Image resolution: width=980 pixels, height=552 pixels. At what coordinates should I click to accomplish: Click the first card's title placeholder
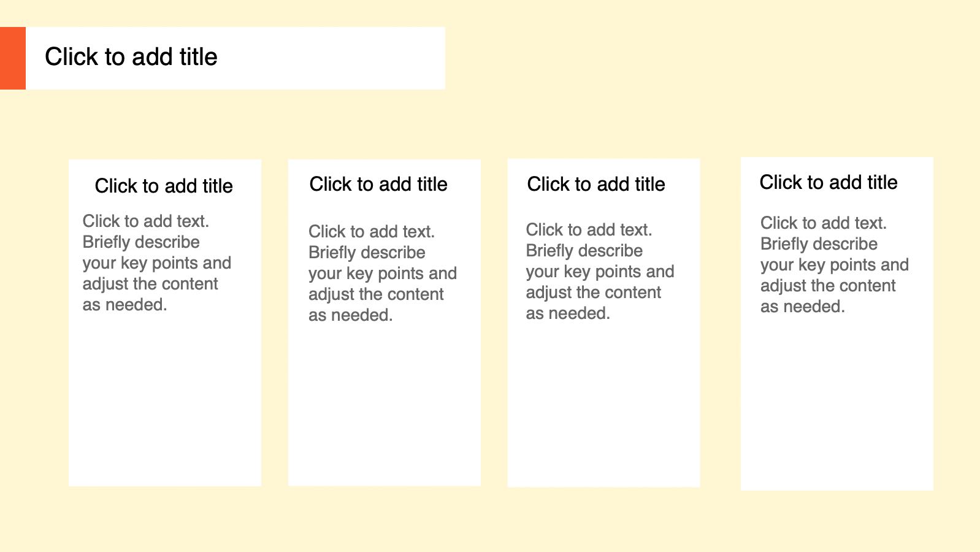pyautogui.click(x=164, y=186)
